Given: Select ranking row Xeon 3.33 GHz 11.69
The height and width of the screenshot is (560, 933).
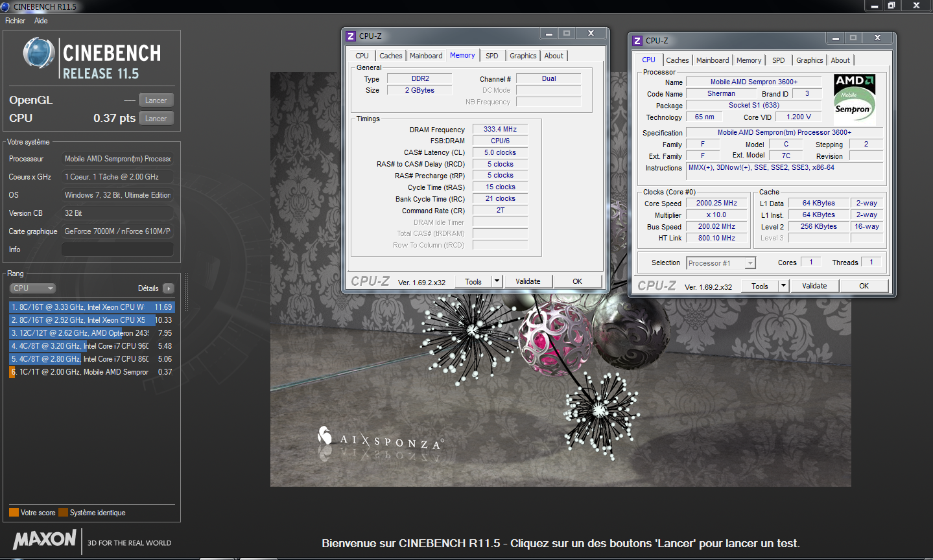Looking at the screenshot, I should (x=91, y=307).
